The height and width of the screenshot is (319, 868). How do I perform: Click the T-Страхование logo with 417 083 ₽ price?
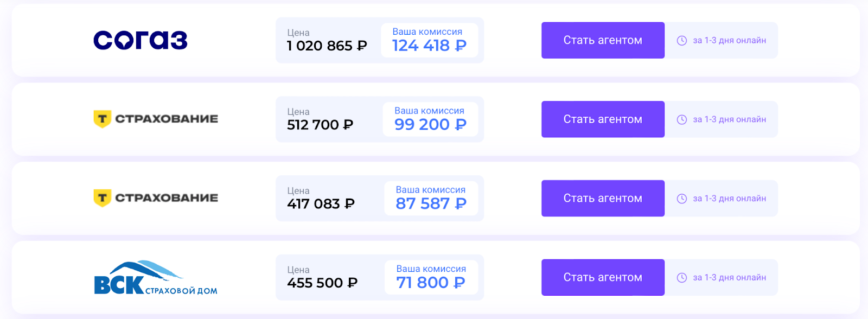(x=156, y=198)
